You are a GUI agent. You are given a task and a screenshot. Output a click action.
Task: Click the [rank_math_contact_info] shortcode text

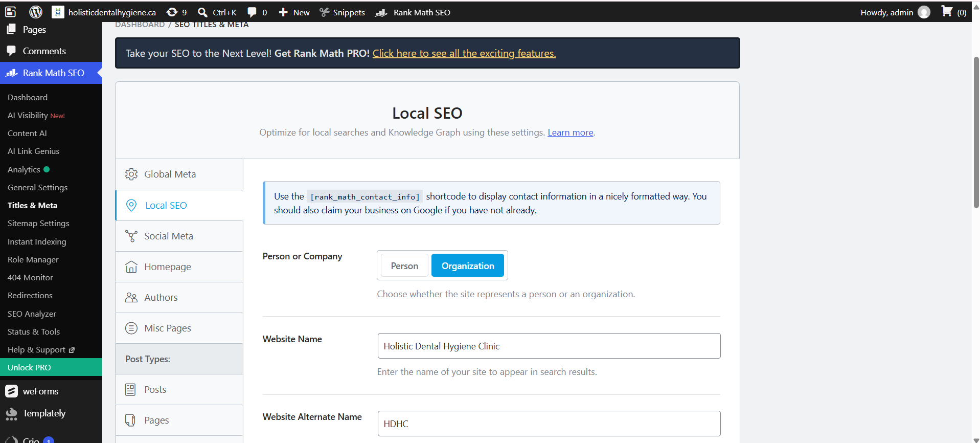pos(365,197)
